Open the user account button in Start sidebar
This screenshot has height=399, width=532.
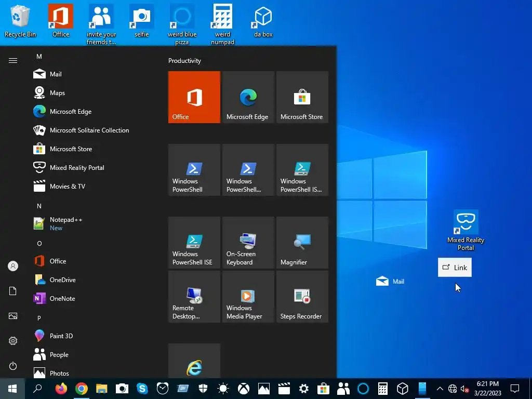pyautogui.click(x=13, y=266)
